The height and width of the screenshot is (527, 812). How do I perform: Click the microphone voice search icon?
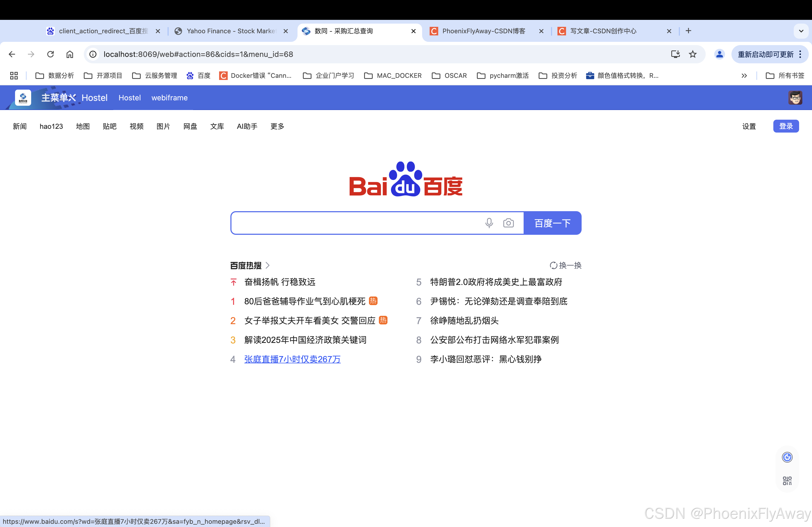(x=489, y=223)
